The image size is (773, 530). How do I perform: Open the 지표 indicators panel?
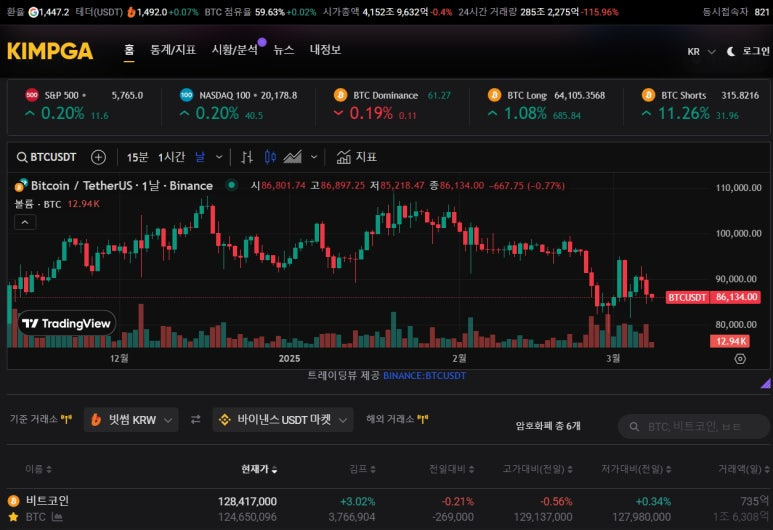[356, 157]
